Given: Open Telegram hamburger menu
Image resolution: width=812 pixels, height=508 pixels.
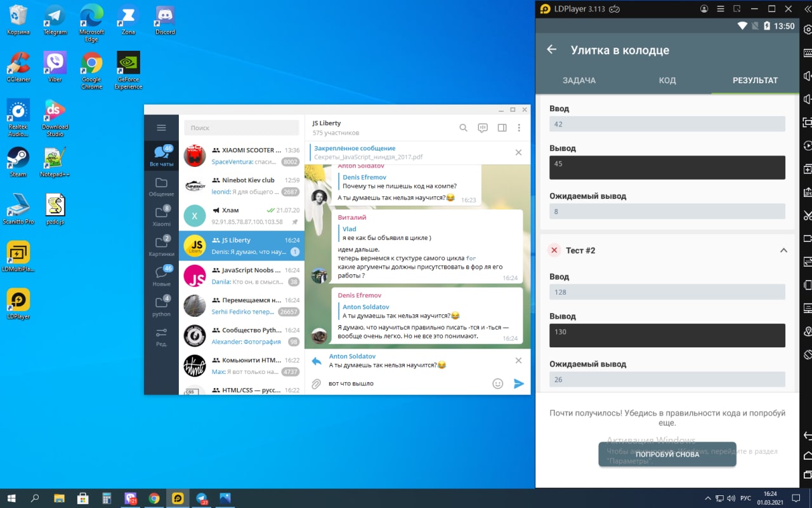Looking at the screenshot, I should (161, 128).
